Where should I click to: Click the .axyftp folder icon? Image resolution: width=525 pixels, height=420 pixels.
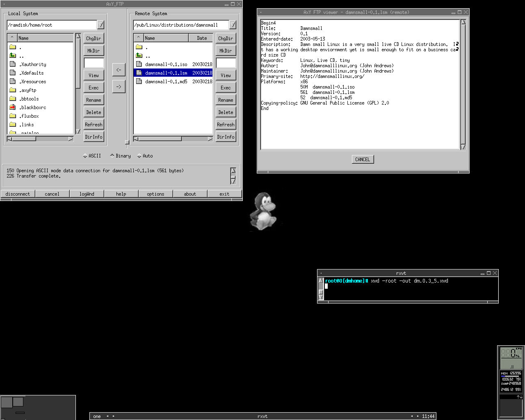click(13, 90)
